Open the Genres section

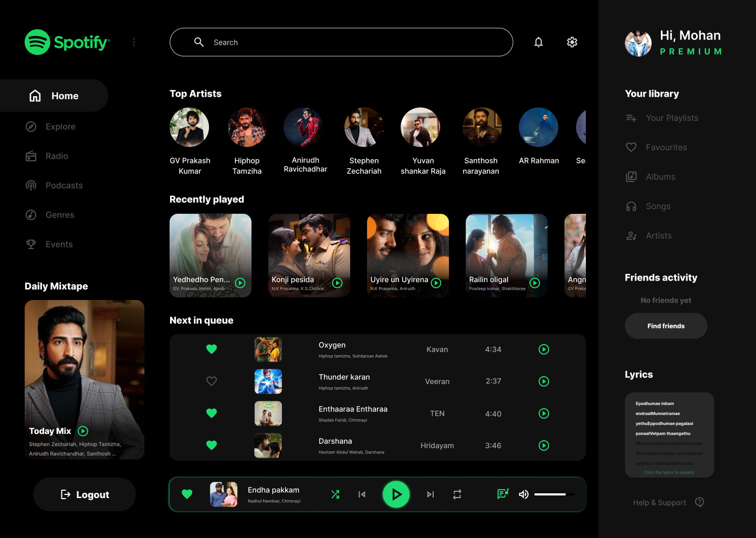coord(59,215)
